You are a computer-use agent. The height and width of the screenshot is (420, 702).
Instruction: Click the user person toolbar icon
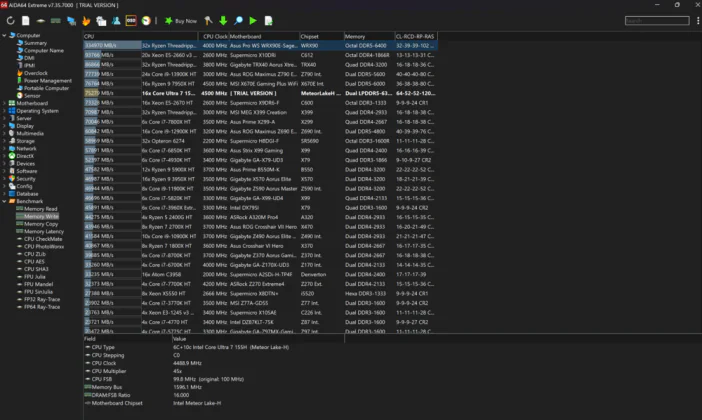[116, 21]
